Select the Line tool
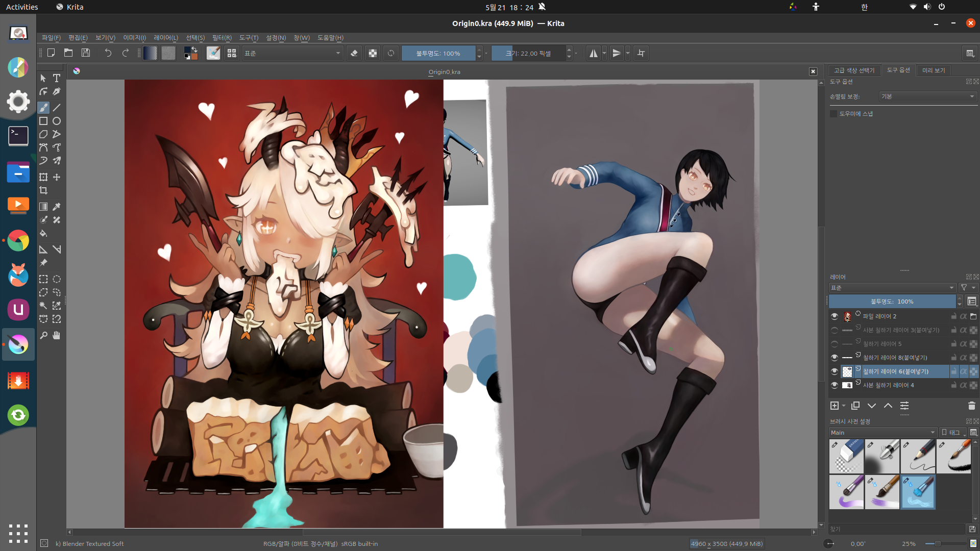 tap(57, 108)
